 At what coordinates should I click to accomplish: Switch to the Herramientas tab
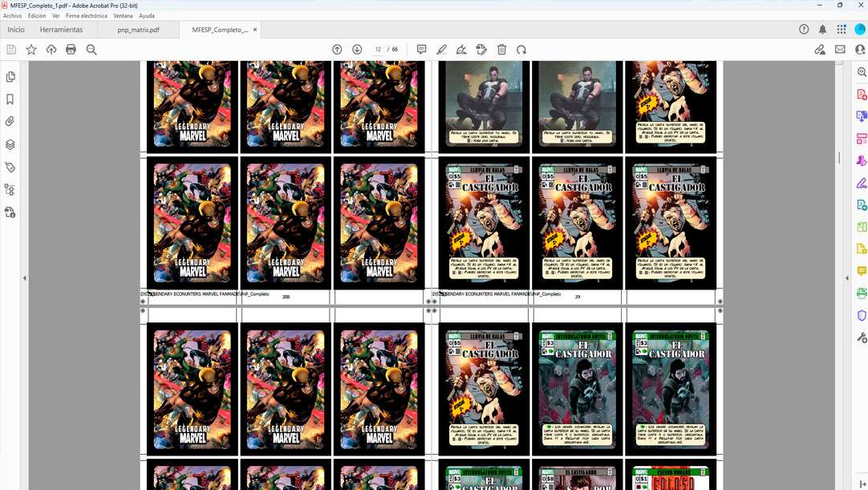[x=61, y=30]
